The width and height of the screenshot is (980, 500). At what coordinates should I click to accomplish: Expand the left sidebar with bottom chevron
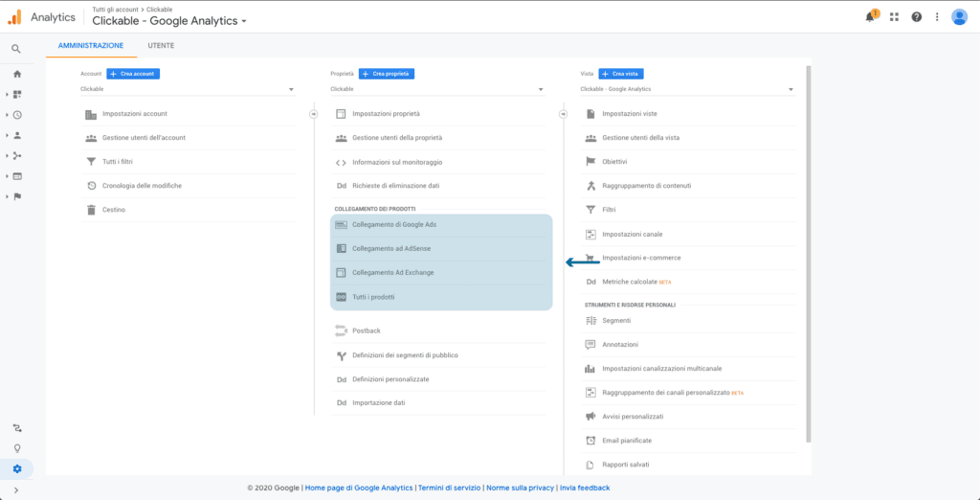16,490
